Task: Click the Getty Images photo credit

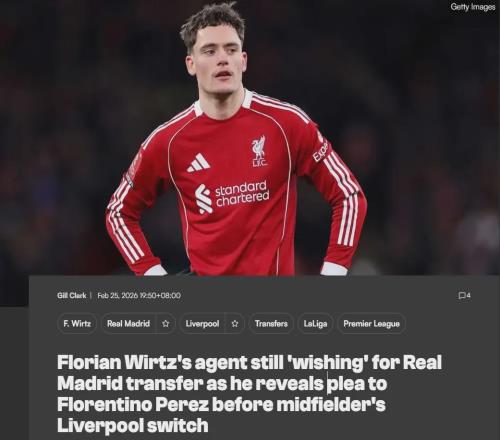Action: click(473, 7)
